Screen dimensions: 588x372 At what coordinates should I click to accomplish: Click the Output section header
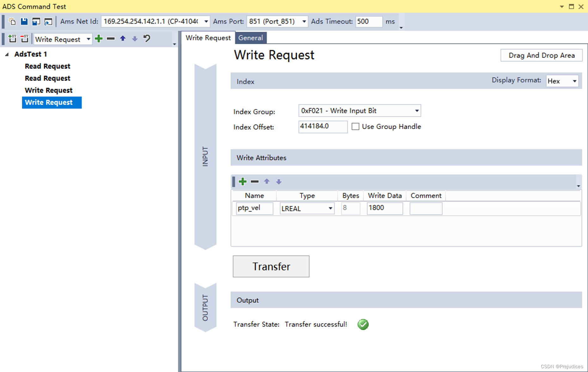[x=406, y=300]
